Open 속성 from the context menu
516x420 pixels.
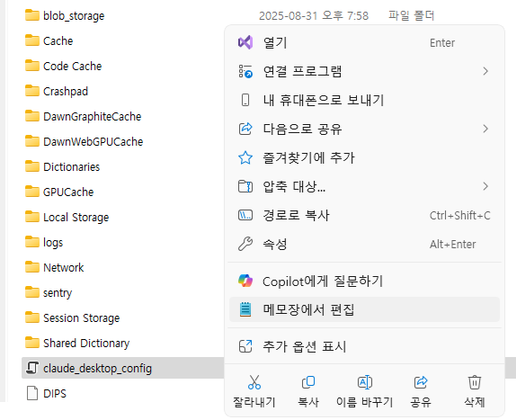pos(365,244)
